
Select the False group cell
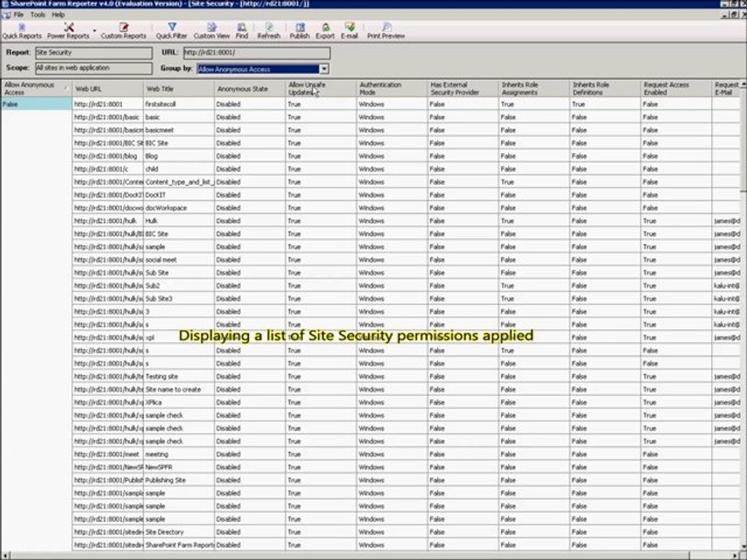(x=37, y=103)
